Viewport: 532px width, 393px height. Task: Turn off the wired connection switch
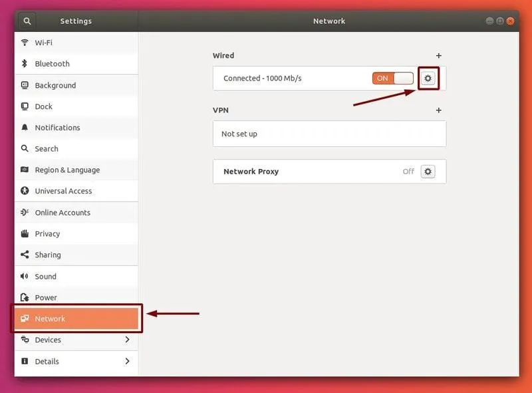tap(393, 78)
